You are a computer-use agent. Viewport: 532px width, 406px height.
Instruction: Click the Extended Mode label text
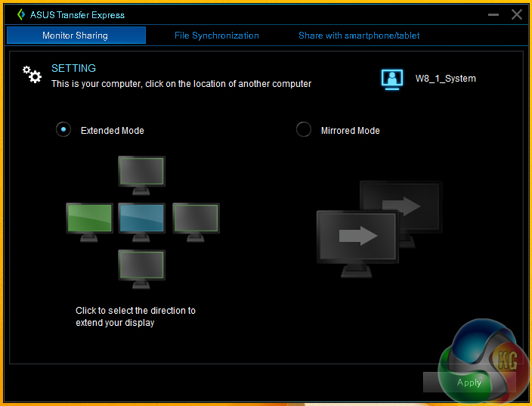pos(113,131)
